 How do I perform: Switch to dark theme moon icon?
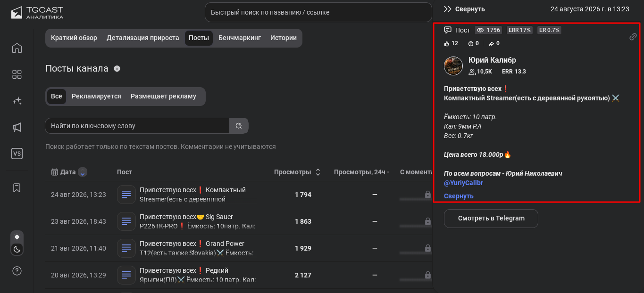(x=17, y=249)
